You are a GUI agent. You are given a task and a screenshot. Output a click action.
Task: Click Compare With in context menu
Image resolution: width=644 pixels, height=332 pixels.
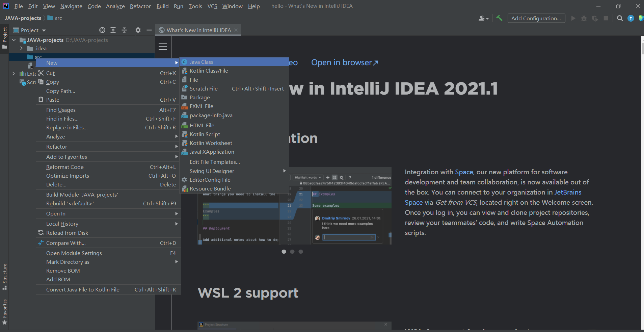tap(108, 243)
